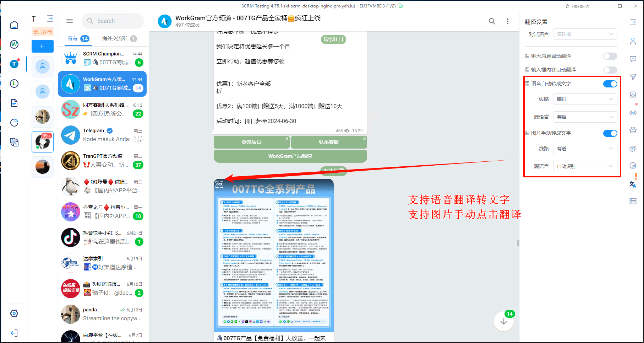The image size is (644, 343).
Task: Open the pie chart statistics icon
Action: pyautogui.click(x=14, y=123)
